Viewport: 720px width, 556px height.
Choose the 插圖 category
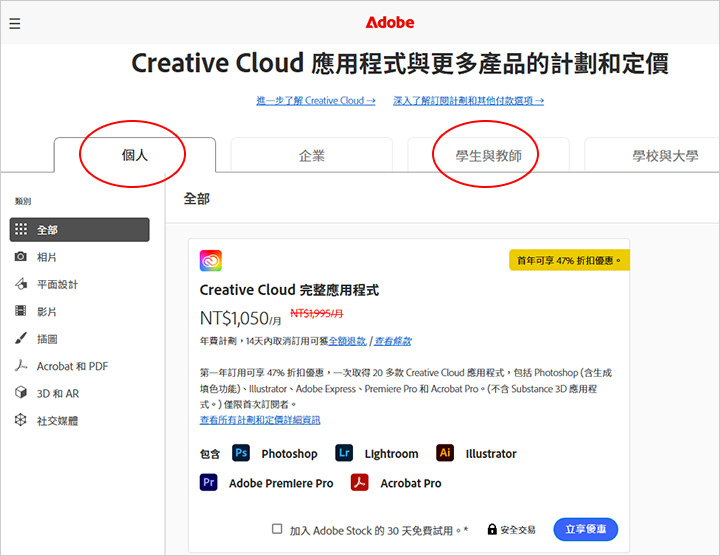(47, 339)
